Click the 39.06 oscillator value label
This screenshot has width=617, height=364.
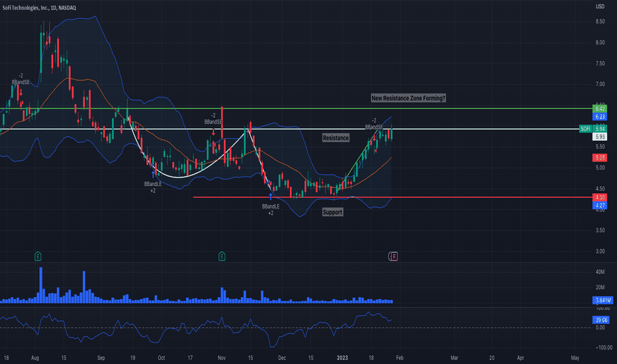pyautogui.click(x=601, y=320)
